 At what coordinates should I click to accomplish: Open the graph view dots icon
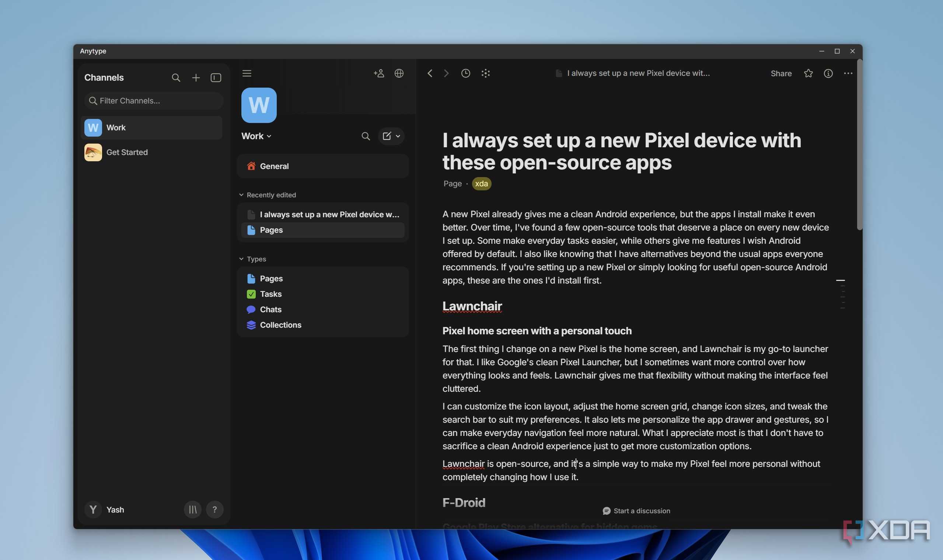[x=486, y=73]
